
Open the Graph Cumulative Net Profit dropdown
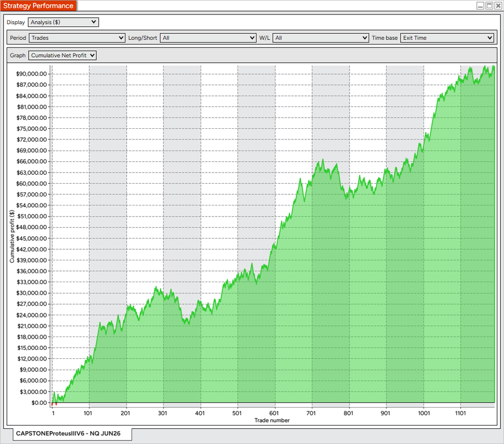[62, 55]
